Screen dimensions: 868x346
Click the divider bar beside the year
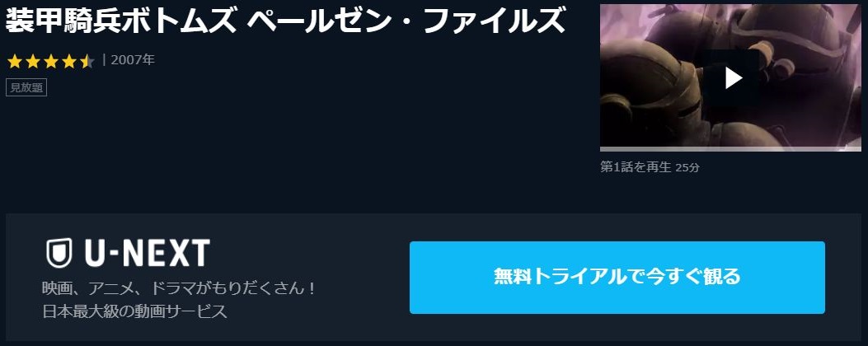(104, 60)
